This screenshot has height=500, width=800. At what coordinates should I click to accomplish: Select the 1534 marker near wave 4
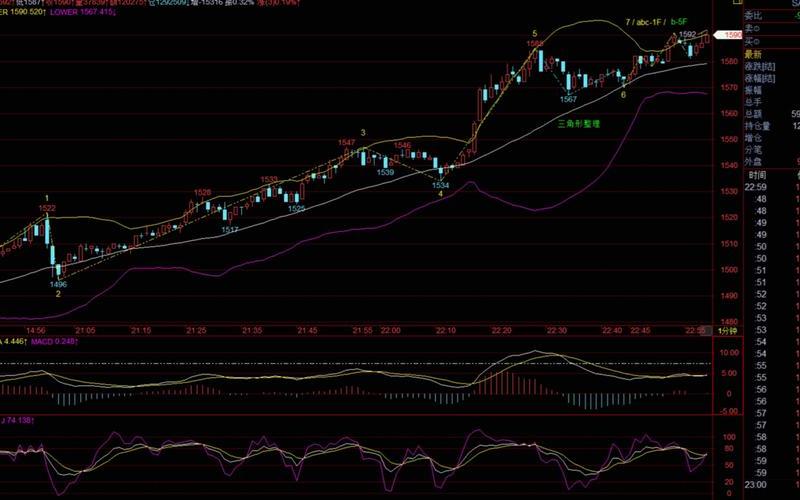[x=440, y=185]
